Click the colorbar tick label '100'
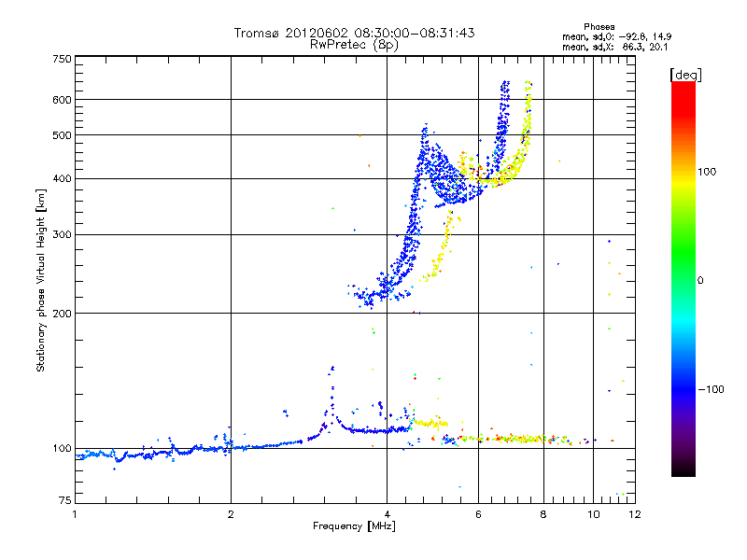The height and width of the screenshot is (560, 747). pos(707,172)
